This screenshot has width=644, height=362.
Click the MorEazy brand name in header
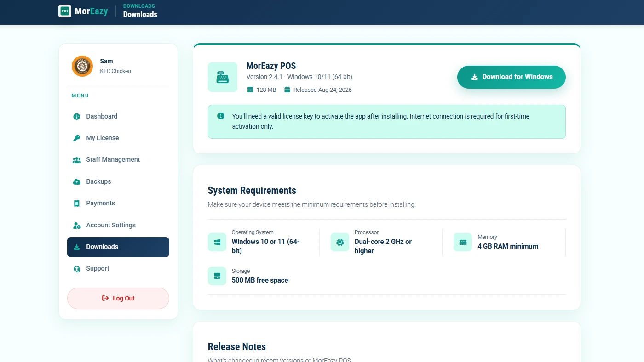[91, 11]
